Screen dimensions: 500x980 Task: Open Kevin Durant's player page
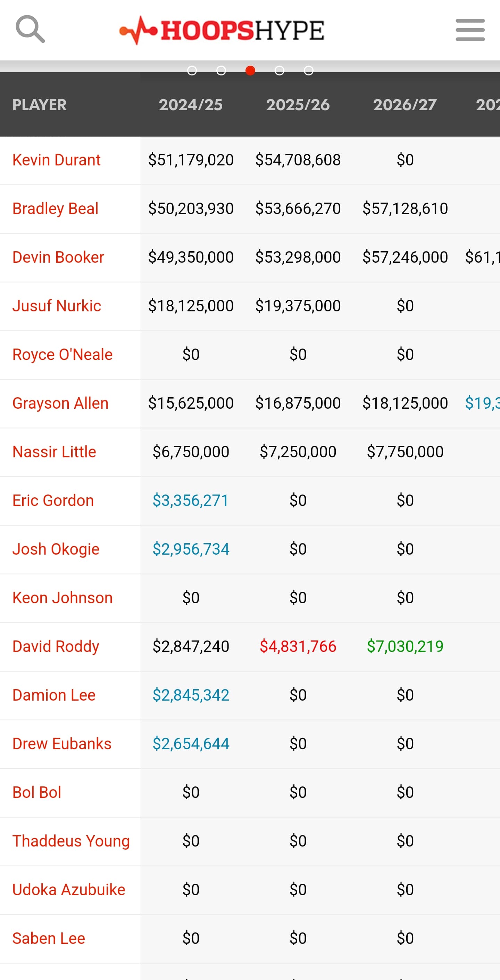pos(56,160)
